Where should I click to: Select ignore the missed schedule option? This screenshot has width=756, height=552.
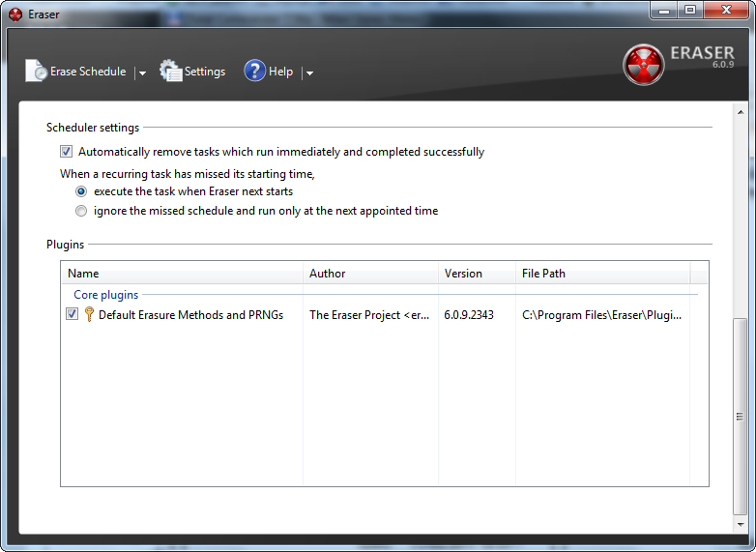[81, 211]
